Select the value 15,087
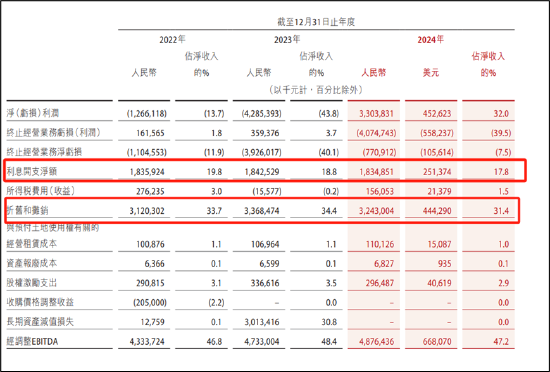Image resolution: width=550 pixels, height=372 pixels. coord(440,244)
